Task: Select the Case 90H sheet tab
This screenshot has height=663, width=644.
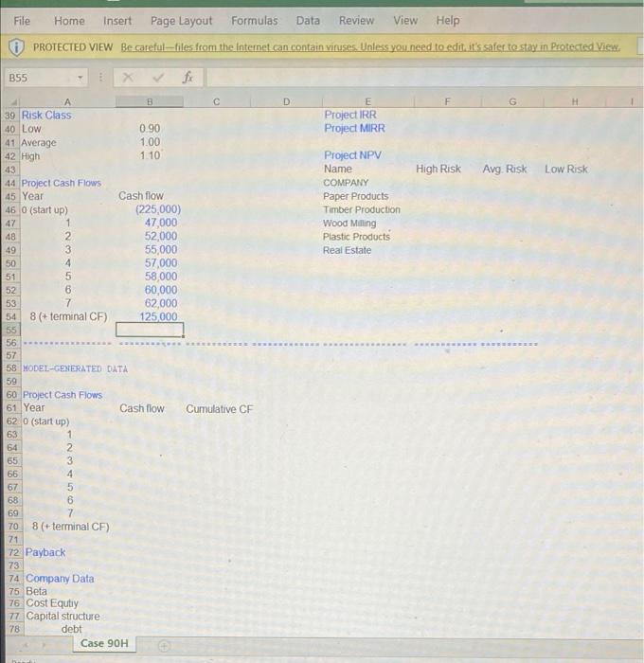Action: [104, 643]
